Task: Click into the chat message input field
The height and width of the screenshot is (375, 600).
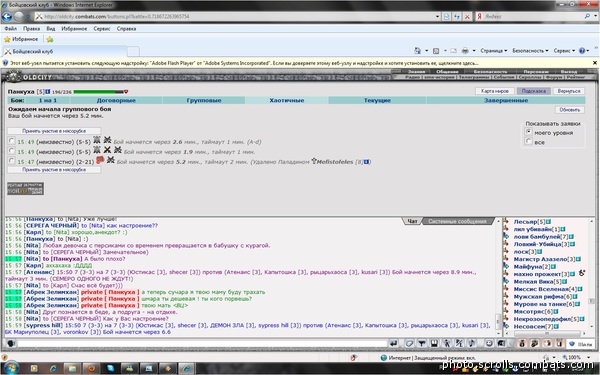Action: pos(202,343)
